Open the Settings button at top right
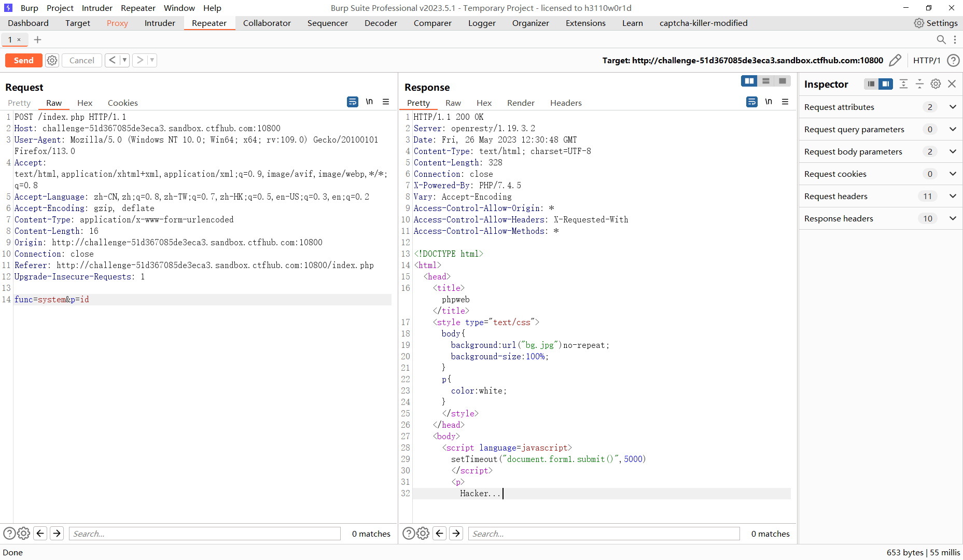The image size is (963, 560). click(936, 23)
